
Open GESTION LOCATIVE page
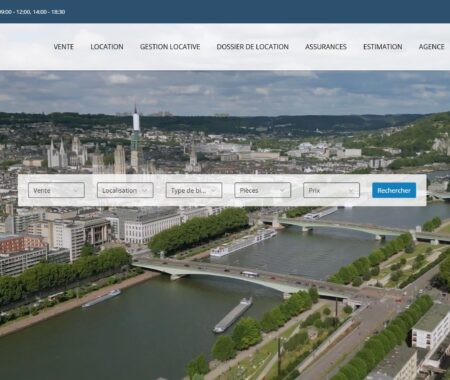[x=170, y=47]
